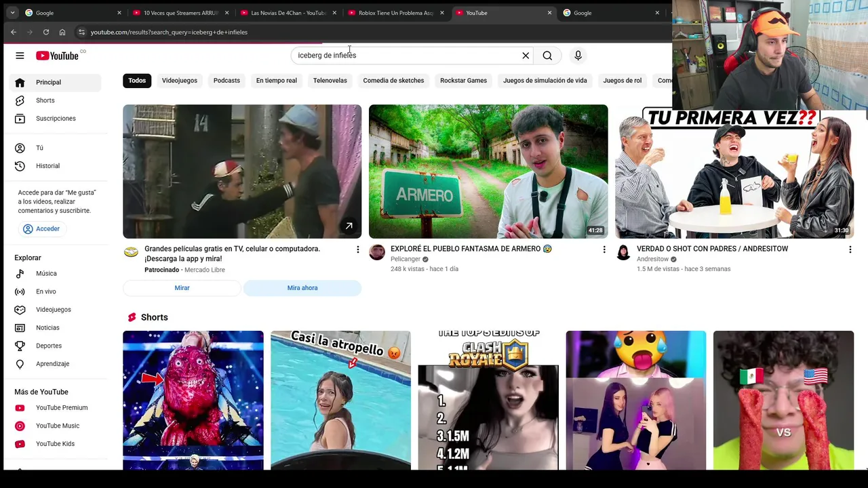Open the YouTube hamburger guide menu
Image resolution: width=868 pixels, height=488 pixels.
(x=20, y=56)
